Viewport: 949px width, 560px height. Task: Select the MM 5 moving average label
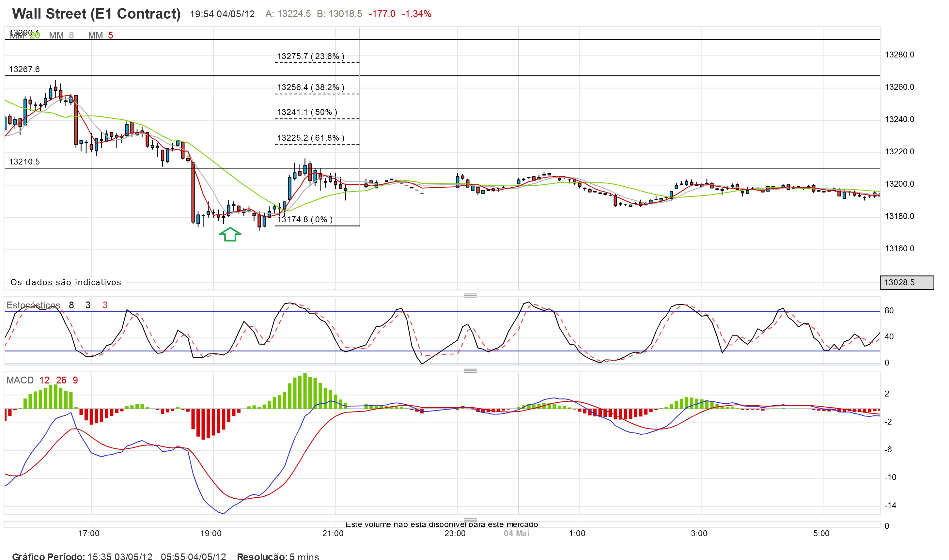point(101,36)
